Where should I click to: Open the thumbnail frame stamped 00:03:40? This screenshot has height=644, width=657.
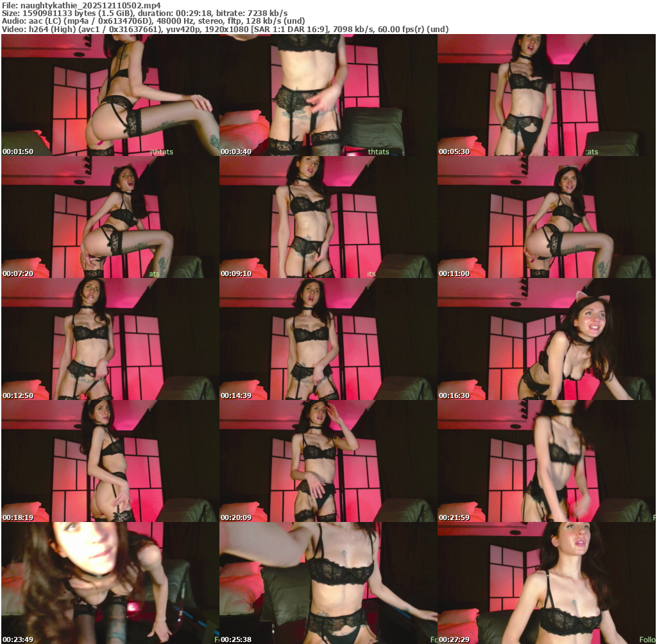328,95
